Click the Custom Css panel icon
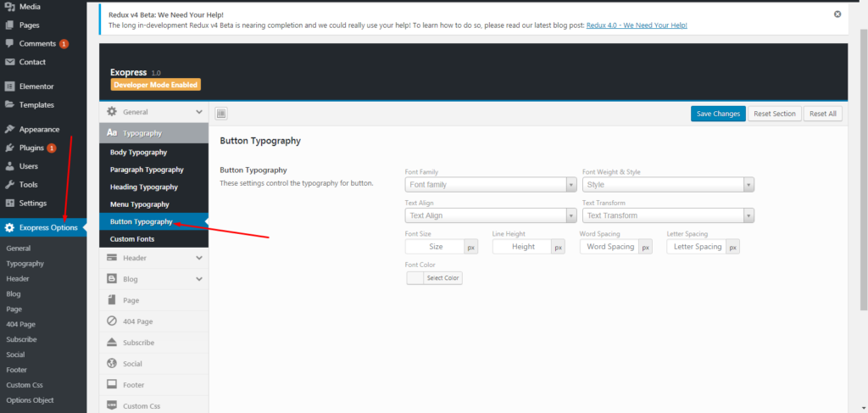868x413 pixels. (112, 405)
